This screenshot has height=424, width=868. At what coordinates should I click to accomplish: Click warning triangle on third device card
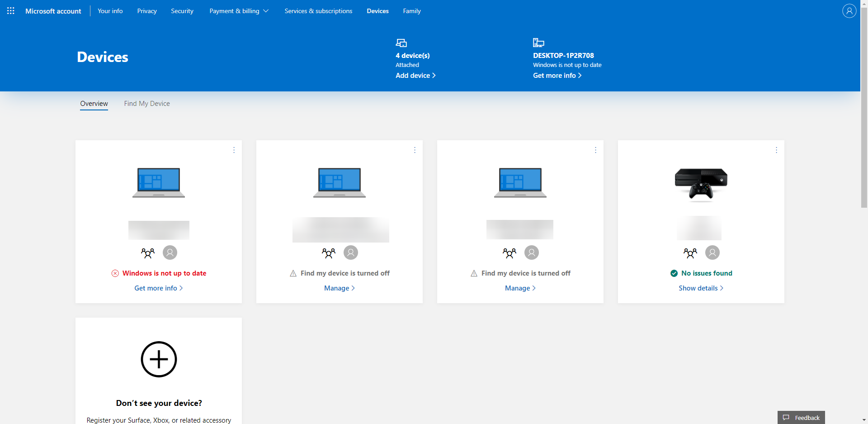coord(474,273)
